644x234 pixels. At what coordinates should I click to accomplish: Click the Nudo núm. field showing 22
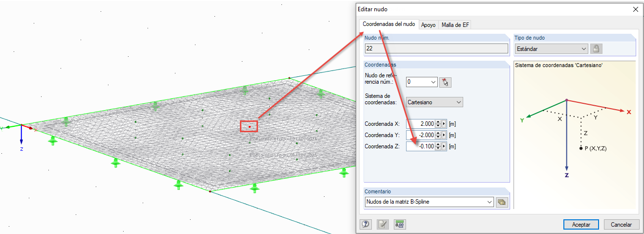pos(436,48)
